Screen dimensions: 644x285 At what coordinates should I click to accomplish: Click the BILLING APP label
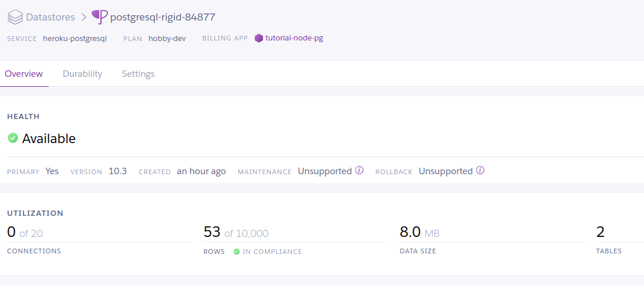225,39
